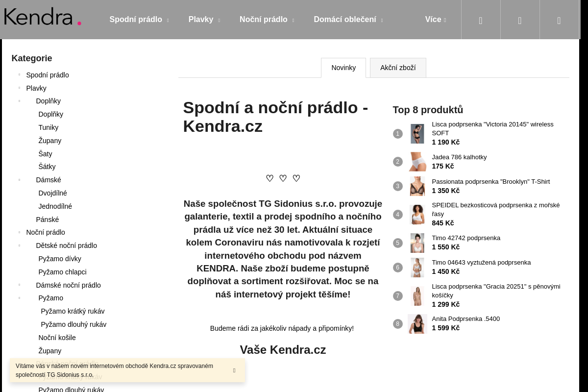Image resolution: width=588 pixels, height=392 pixels.
Task: Click the 1 599 Kč price text
Action: coord(446,328)
